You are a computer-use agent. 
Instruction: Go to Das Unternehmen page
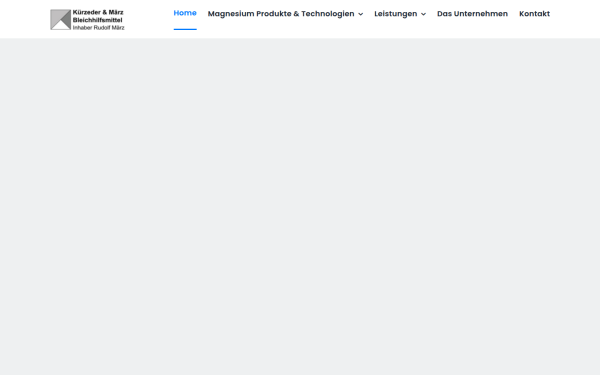pyautogui.click(x=472, y=14)
